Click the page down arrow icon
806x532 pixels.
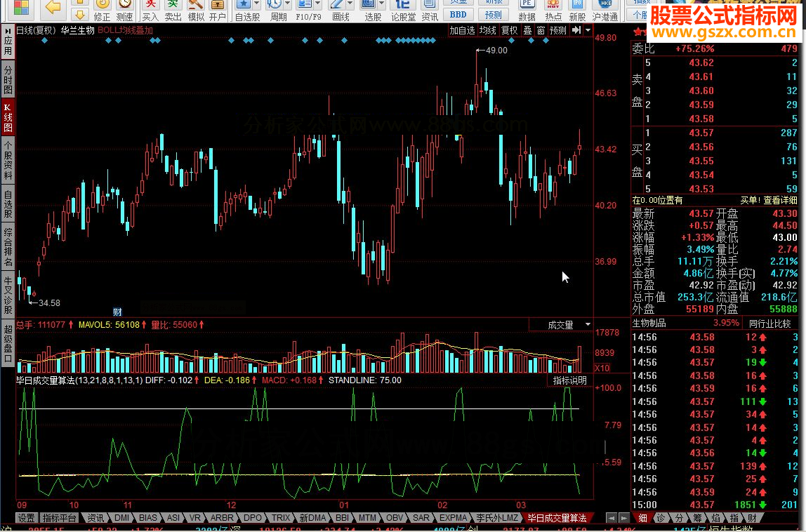coord(79,14)
